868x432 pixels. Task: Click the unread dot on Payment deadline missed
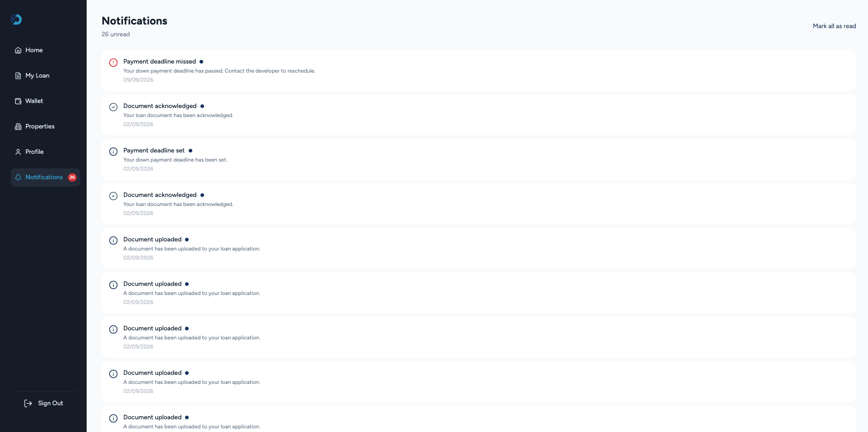201,62
